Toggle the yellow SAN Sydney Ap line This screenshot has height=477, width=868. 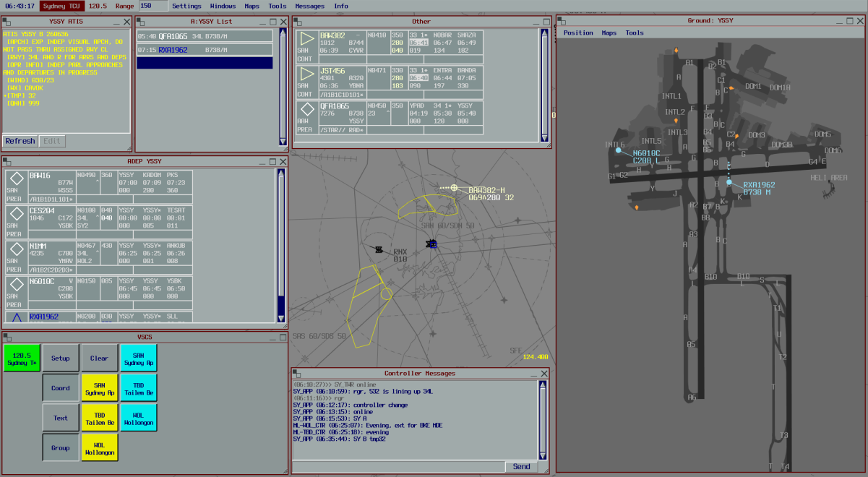[x=100, y=388]
